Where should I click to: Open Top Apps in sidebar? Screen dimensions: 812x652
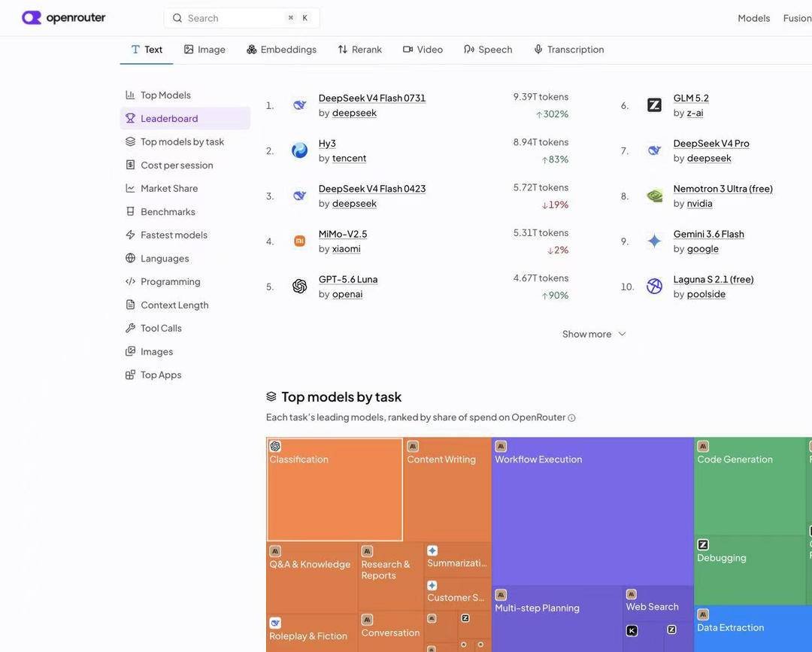click(185, 375)
